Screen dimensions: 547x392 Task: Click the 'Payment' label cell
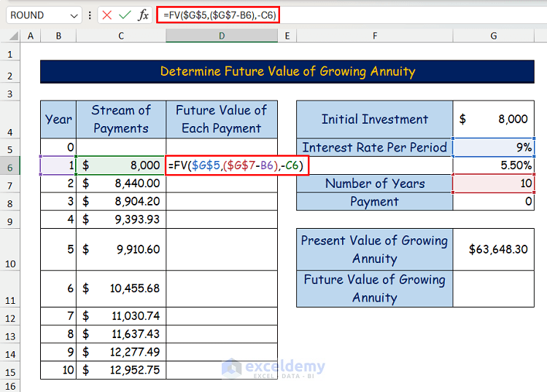pyautogui.click(x=375, y=201)
